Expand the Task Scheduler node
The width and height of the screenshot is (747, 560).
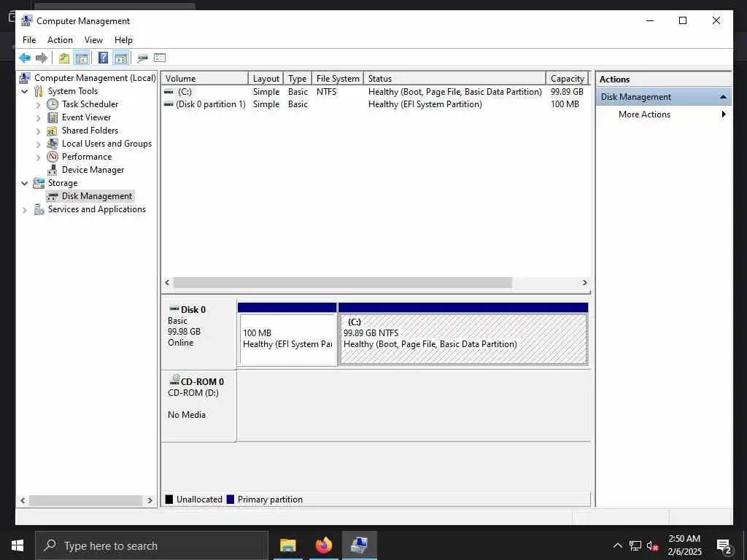click(39, 105)
